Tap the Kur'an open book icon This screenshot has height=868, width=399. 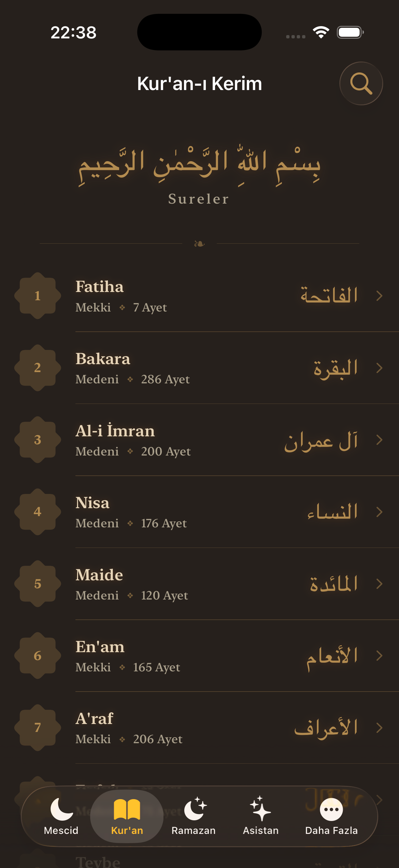[x=127, y=808]
